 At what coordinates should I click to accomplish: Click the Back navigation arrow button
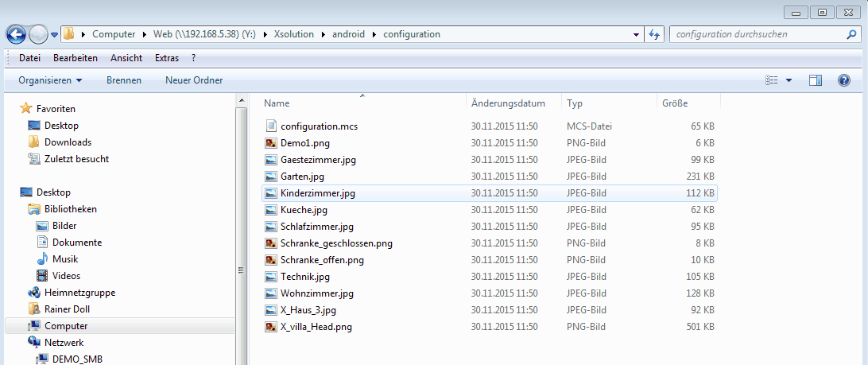point(16,34)
